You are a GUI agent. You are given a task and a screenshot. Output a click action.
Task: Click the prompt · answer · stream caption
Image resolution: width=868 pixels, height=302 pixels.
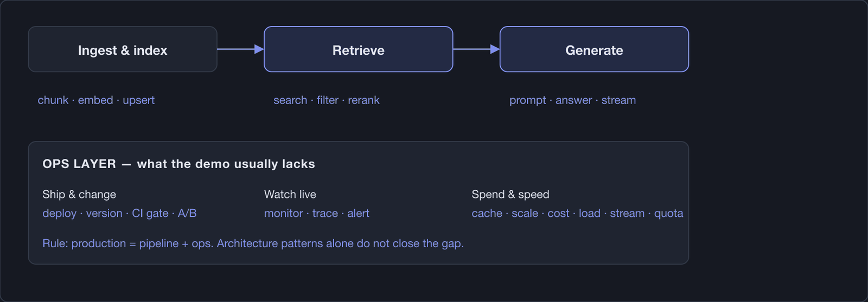(x=572, y=100)
